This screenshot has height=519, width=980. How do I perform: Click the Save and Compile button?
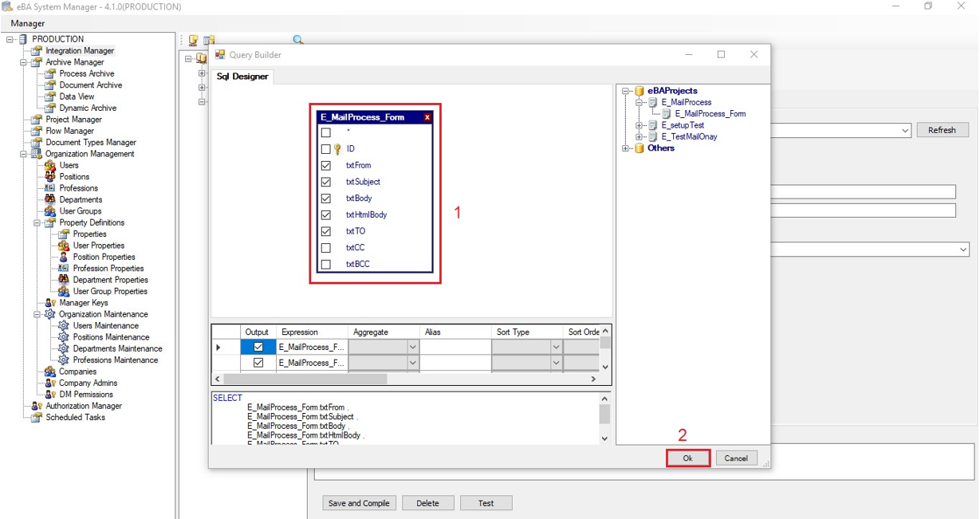coord(359,503)
